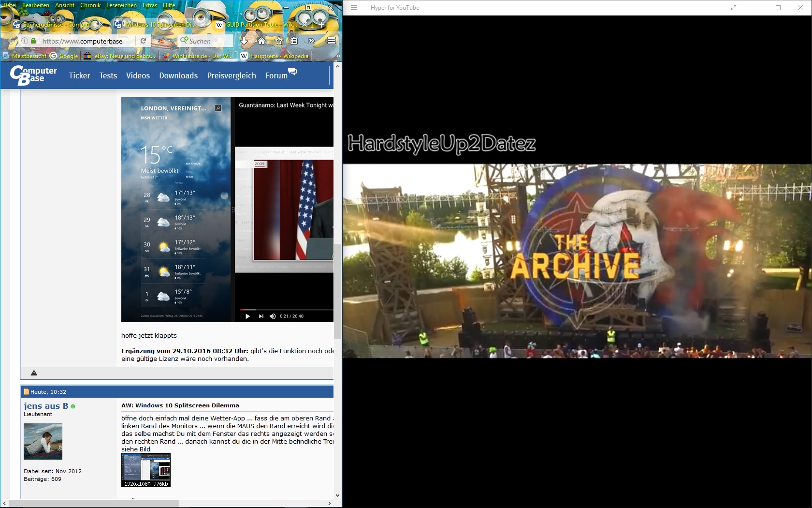This screenshot has width=812, height=508.
Task: Open the Hilfe menu
Action: click(x=169, y=5)
